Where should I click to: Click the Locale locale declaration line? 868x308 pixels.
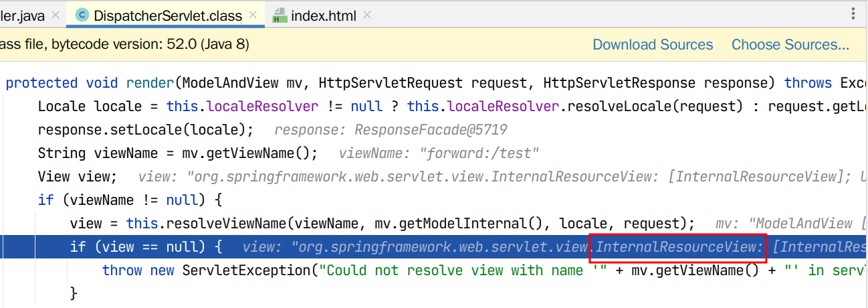[x=453, y=106]
